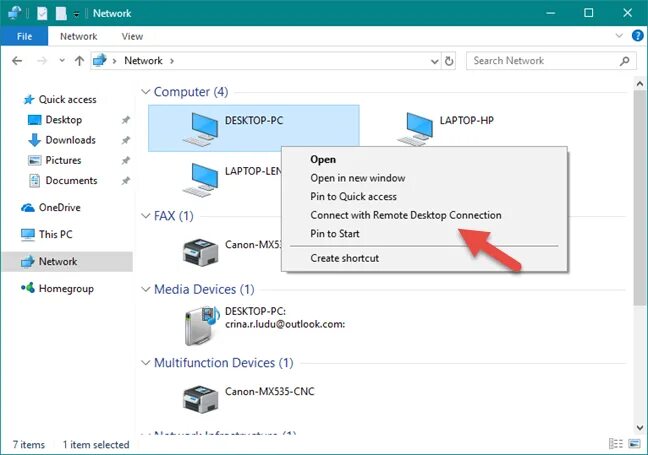Click the DESKTOP-PC media device icon
This screenshot has height=455, width=648.
pos(201,326)
